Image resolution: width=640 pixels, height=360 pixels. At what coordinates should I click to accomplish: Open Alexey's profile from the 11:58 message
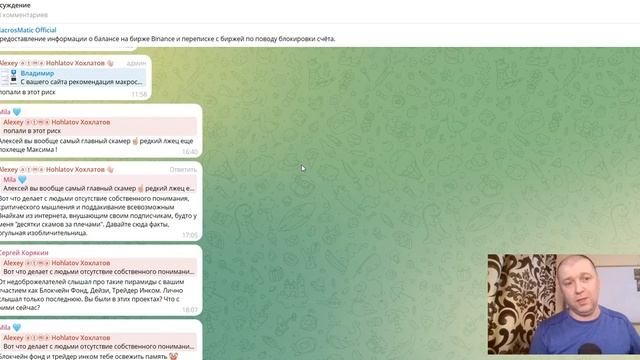[52, 63]
